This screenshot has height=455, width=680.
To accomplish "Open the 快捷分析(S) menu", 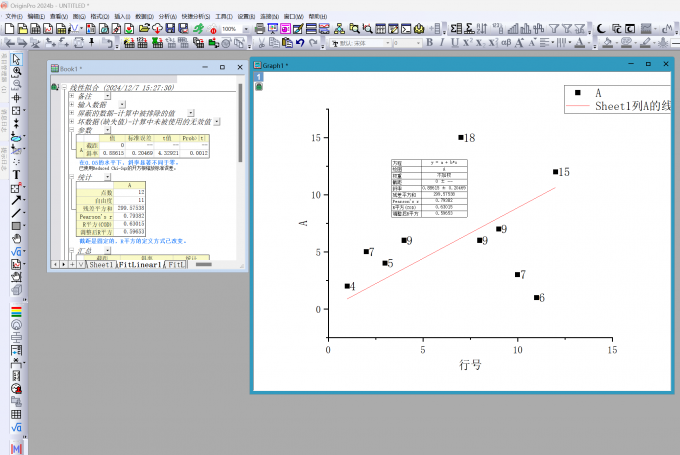I will point(196,16).
